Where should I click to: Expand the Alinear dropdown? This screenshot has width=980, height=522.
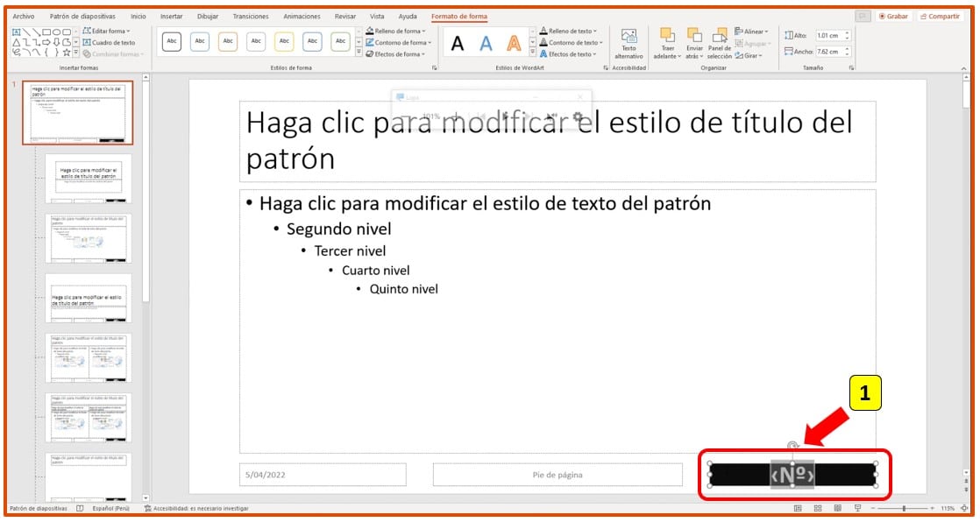[x=752, y=29]
